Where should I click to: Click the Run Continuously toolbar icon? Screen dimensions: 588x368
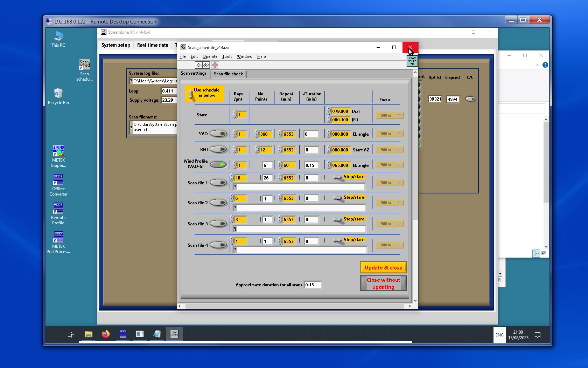click(206, 65)
